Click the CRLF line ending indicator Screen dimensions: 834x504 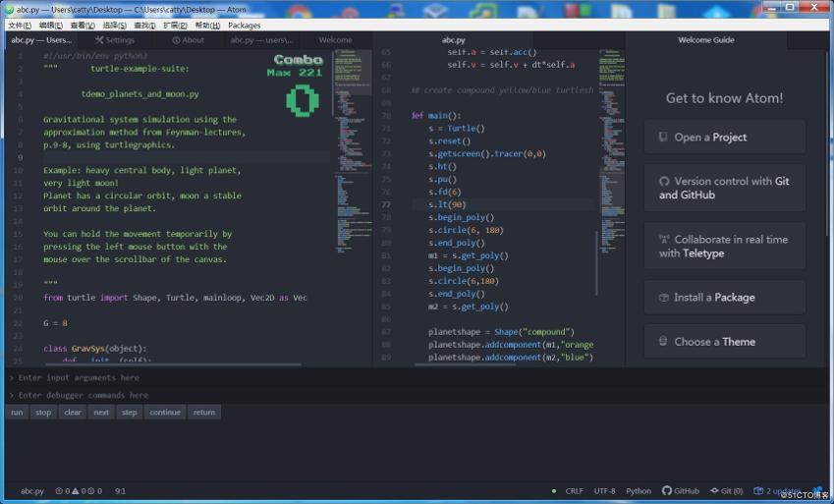[x=574, y=490]
